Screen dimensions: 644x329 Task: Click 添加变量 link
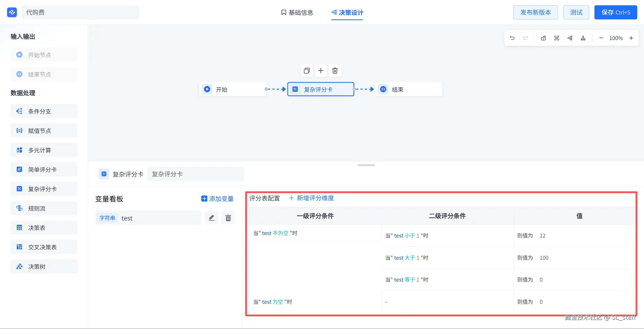pyautogui.click(x=218, y=199)
